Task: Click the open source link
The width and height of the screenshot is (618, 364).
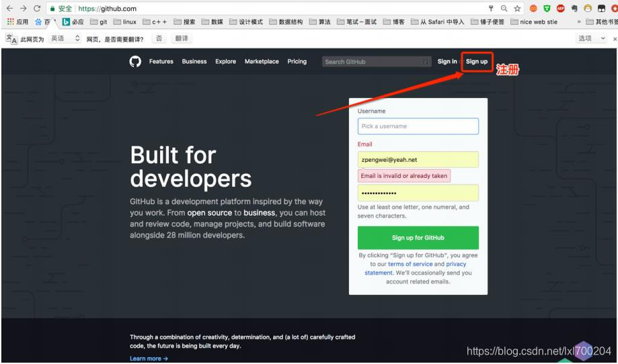Action: (x=209, y=213)
